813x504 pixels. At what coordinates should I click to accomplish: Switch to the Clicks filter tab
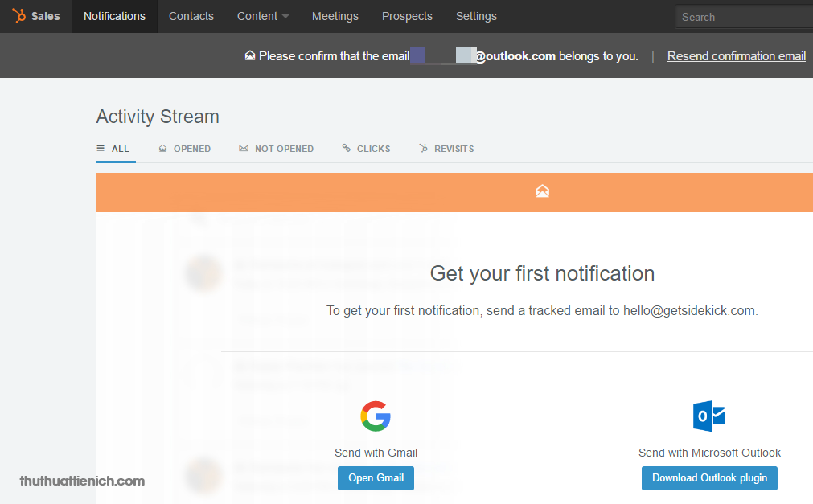(x=367, y=149)
